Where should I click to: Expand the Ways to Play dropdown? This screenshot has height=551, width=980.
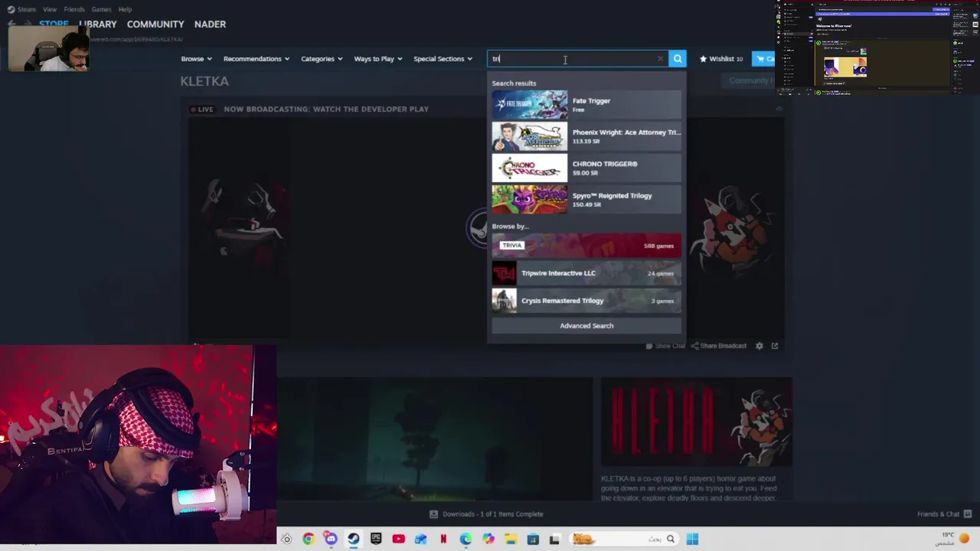tap(378, 59)
